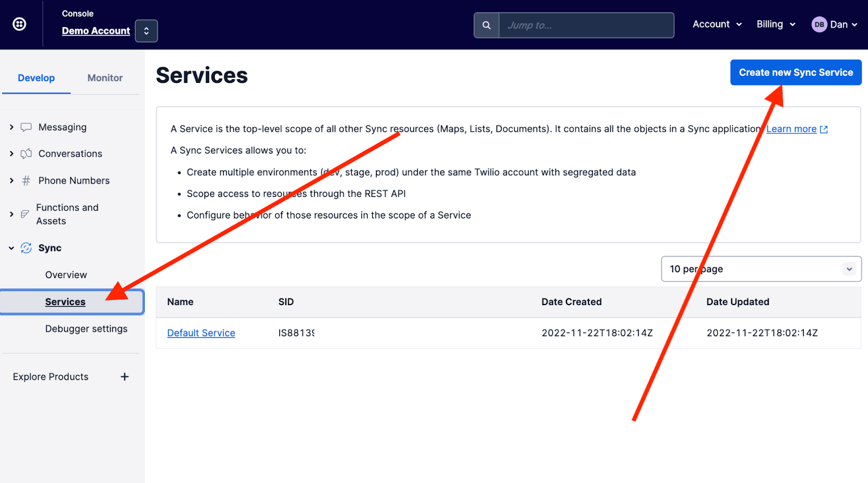Select Services in the Sync menu

(72, 302)
